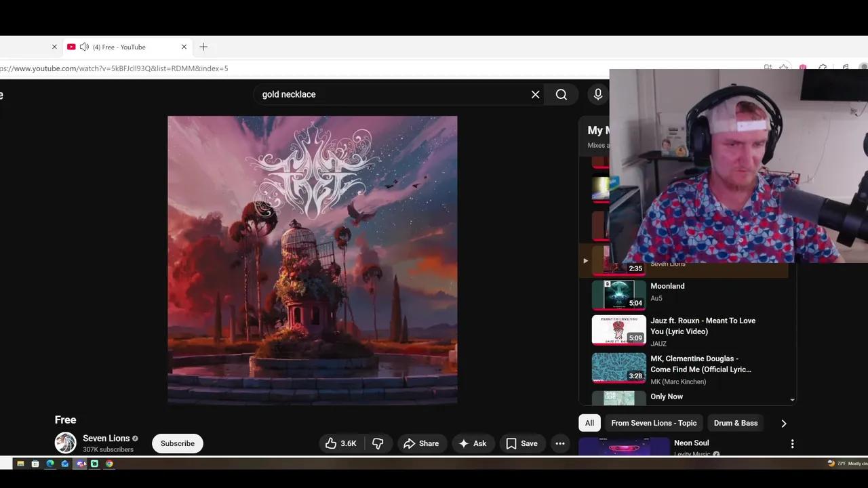
Task: Open Google Chrome from the taskbar
Action: [109, 464]
